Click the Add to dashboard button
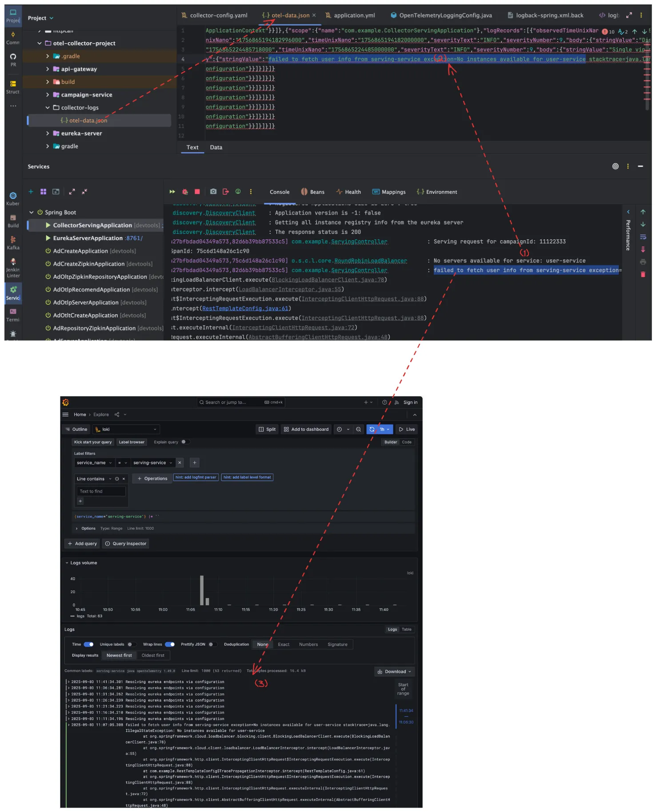Screen dimensions: 656x812 click(x=306, y=429)
